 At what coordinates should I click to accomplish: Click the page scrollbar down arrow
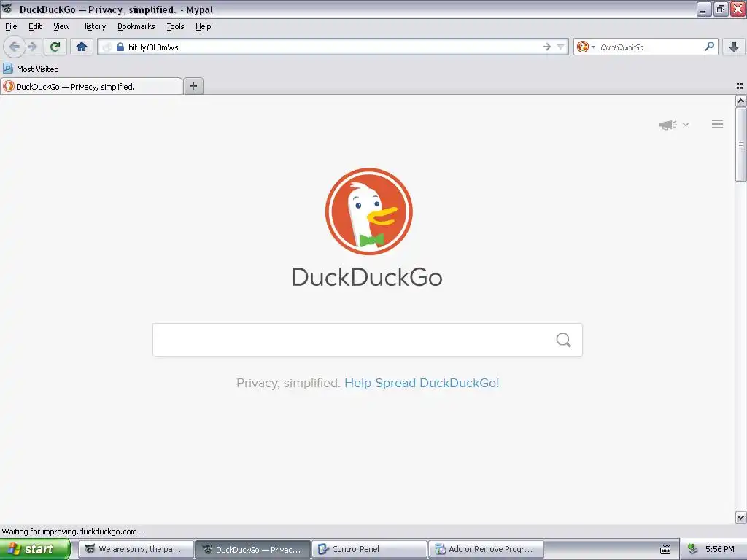point(740,517)
